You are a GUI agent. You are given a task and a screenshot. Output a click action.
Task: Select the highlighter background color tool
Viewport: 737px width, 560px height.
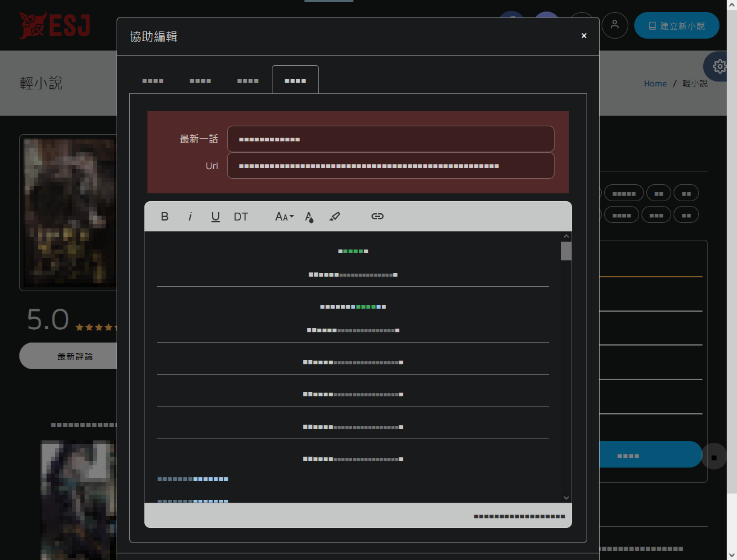(x=335, y=216)
